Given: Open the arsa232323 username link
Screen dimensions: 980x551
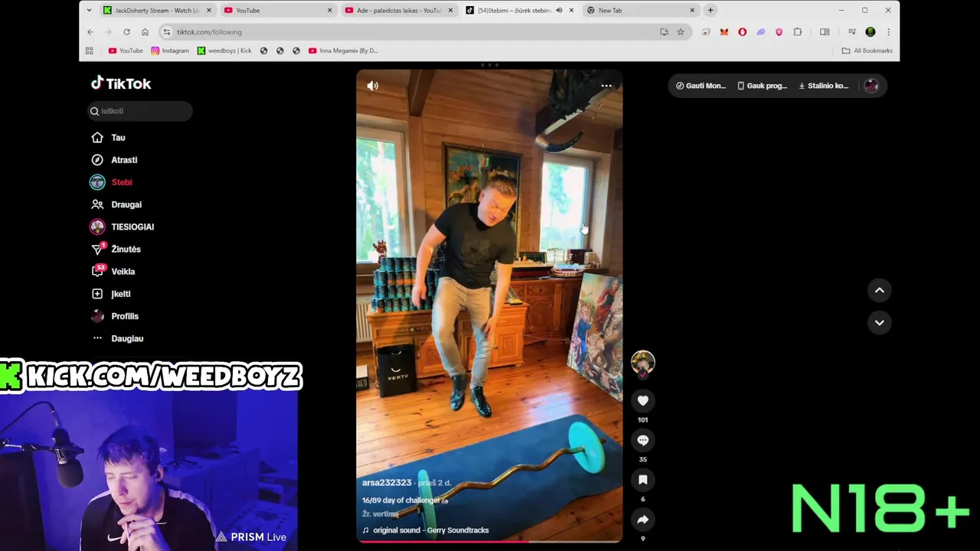Looking at the screenshot, I should click(x=387, y=483).
